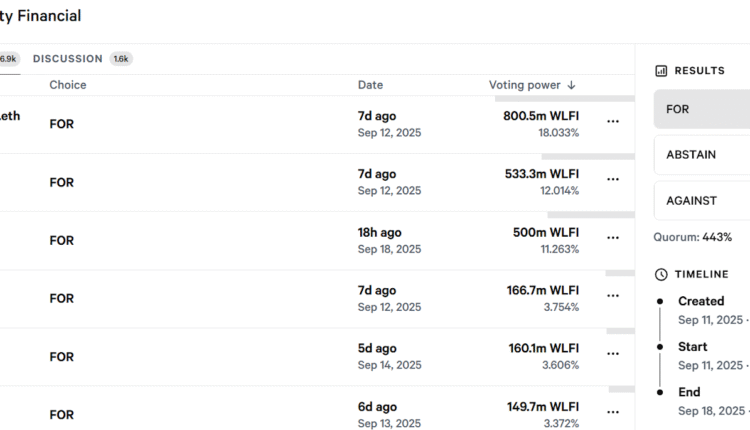
Task: Open options menu for 160.1m WLFI vote
Action: pyautogui.click(x=613, y=354)
